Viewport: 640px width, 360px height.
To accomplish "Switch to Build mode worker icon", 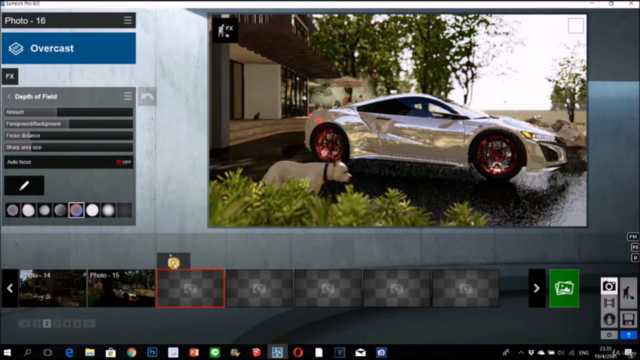I will pos(628,293).
